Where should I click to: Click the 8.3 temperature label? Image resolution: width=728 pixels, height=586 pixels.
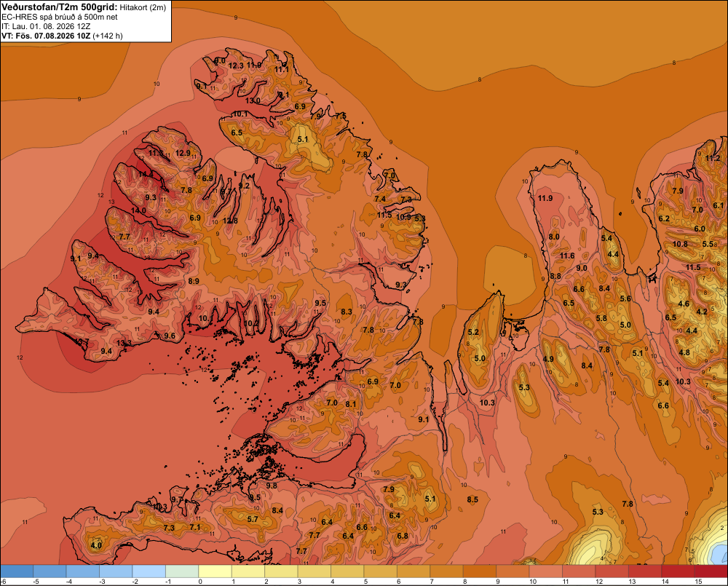click(x=347, y=312)
